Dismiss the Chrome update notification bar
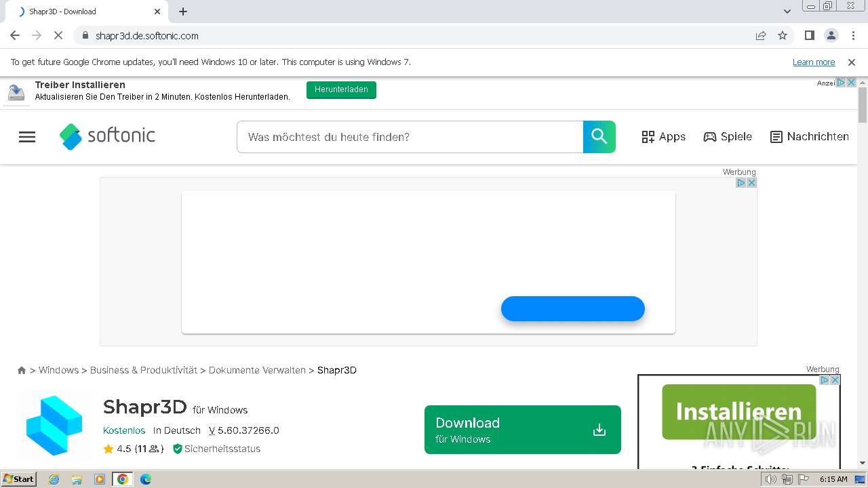This screenshot has height=488, width=868. pos(852,62)
